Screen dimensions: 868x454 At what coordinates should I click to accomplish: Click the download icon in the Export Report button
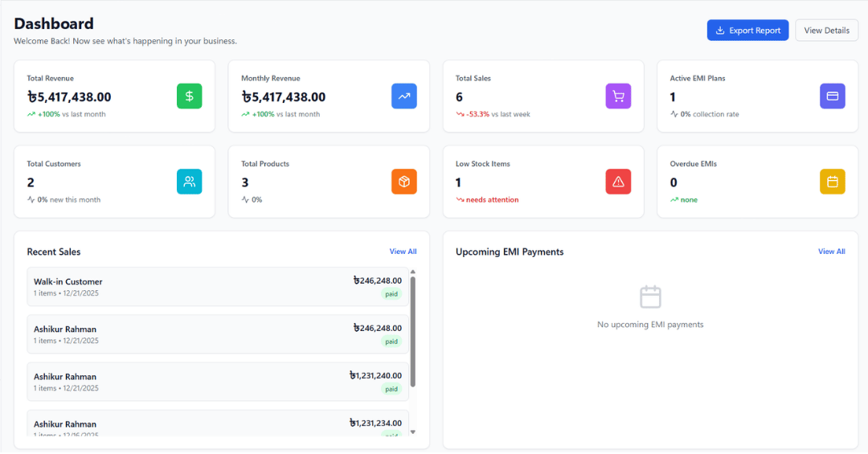(x=720, y=31)
